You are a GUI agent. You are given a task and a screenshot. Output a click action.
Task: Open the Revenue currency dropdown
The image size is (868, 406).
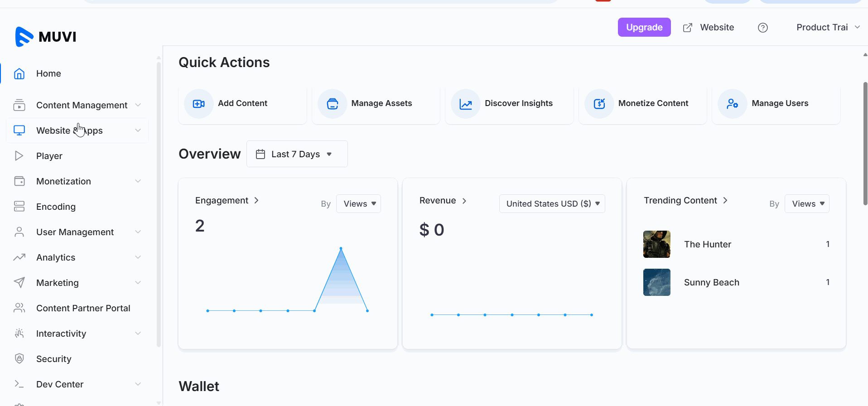click(552, 204)
